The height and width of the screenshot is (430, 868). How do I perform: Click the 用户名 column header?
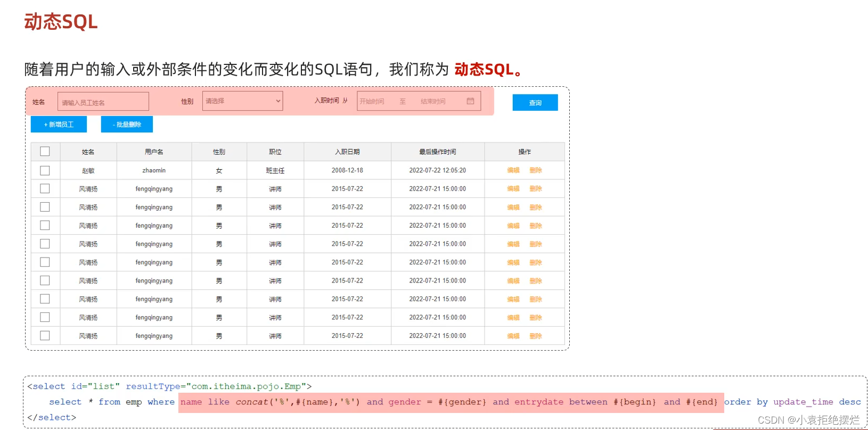(x=154, y=152)
